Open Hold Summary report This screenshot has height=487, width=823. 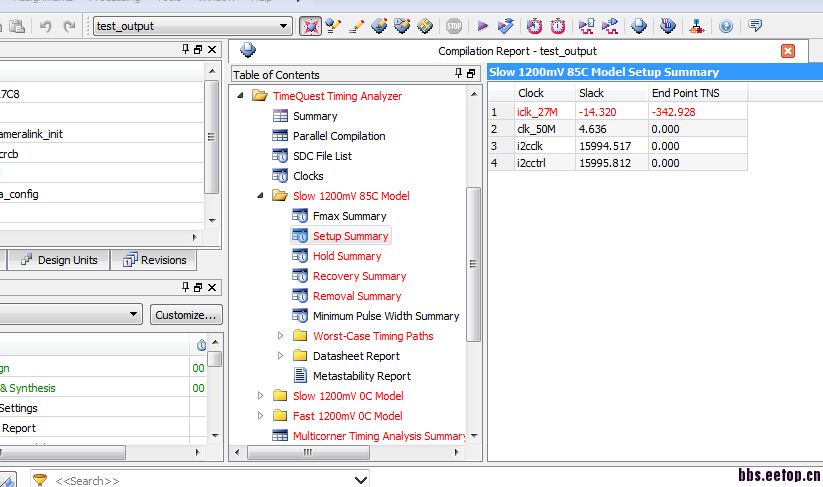pos(346,256)
